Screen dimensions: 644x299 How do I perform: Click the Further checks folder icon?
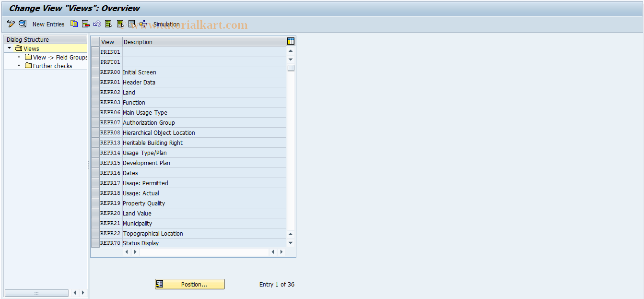28,66
